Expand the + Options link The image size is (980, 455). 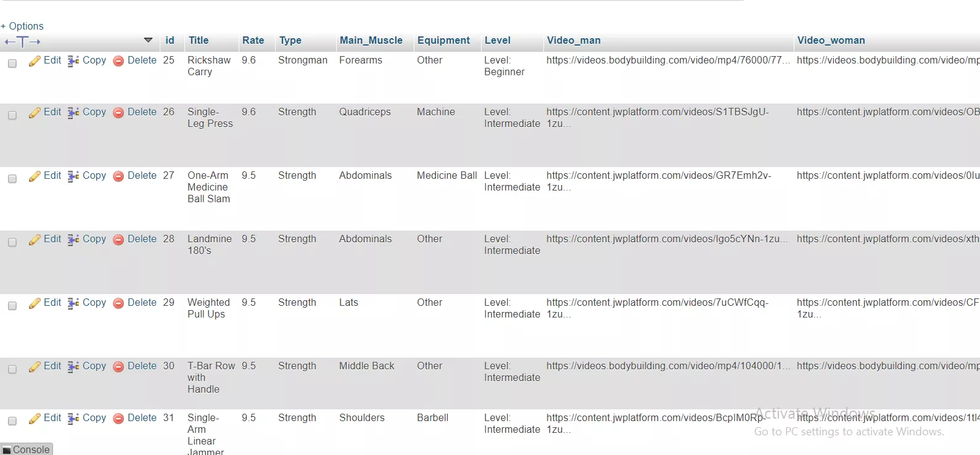(x=22, y=26)
